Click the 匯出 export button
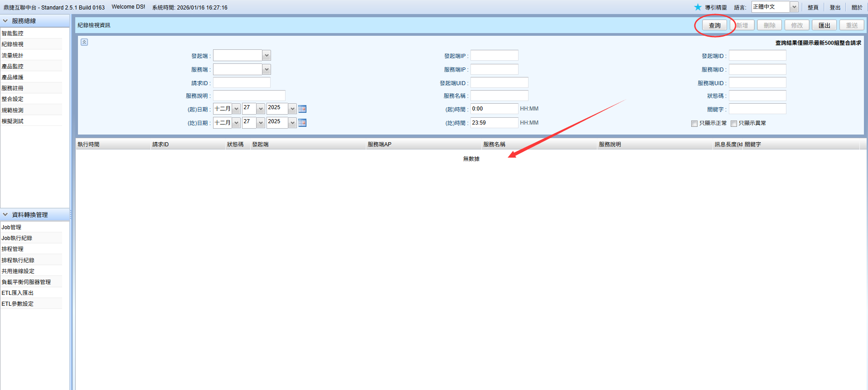The height and width of the screenshot is (390, 868). click(824, 25)
